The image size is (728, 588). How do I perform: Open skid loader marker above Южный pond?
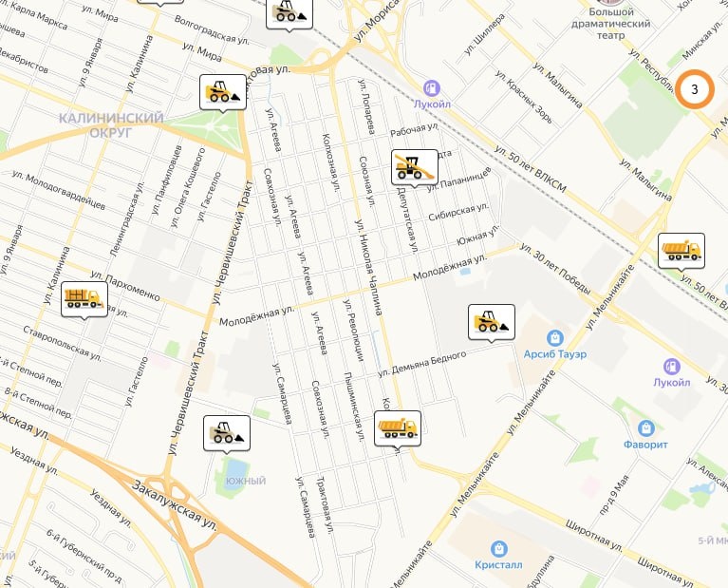point(227,433)
